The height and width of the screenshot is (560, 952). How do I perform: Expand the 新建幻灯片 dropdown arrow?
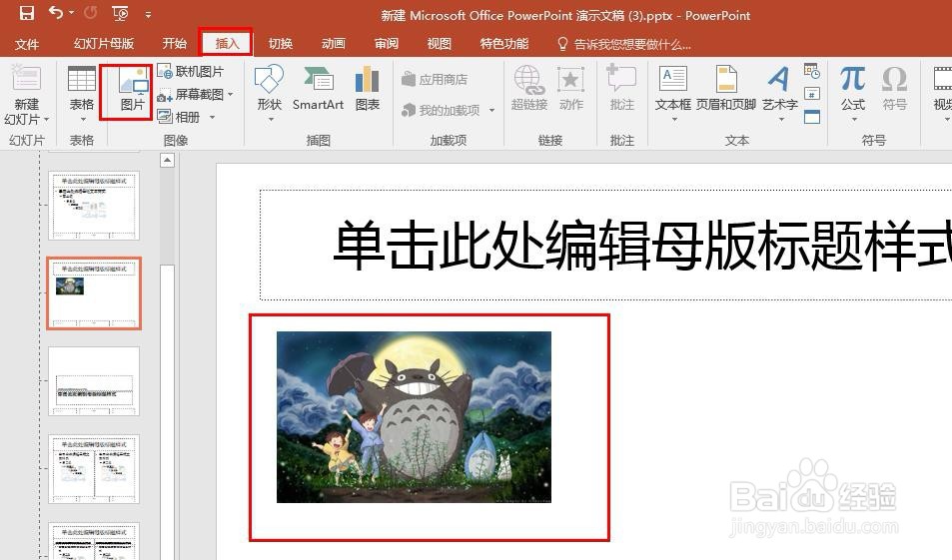coord(46,120)
